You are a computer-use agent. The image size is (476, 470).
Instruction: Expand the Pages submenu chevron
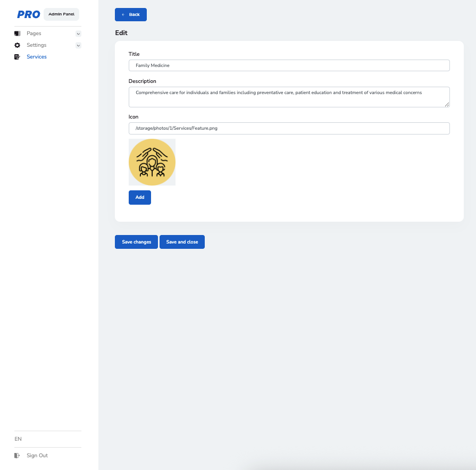(x=78, y=33)
